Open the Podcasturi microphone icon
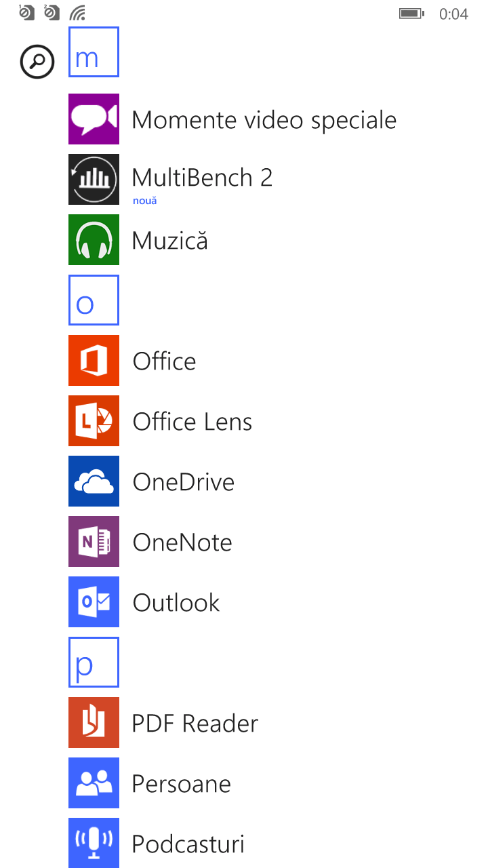 pyautogui.click(x=94, y=843)
